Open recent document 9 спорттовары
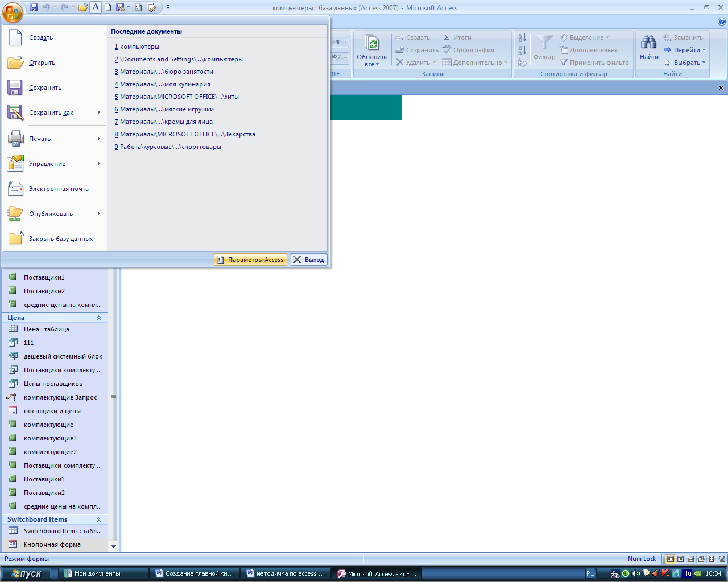 [x=168, y=147]
